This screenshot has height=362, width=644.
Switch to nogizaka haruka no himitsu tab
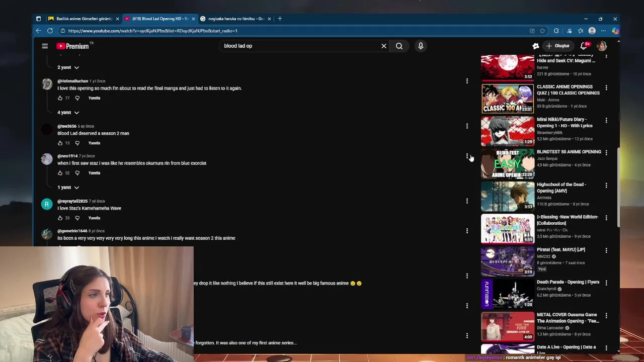click(x=235, y=19)
